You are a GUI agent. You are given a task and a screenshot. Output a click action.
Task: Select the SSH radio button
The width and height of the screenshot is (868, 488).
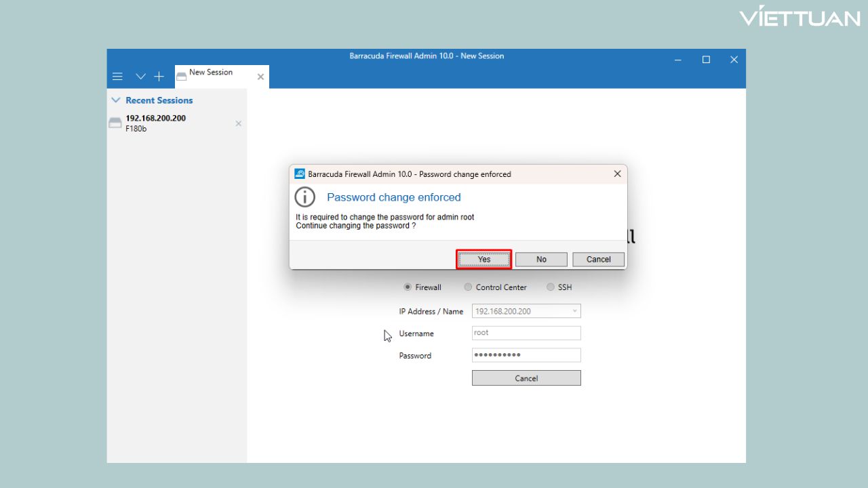pos(551,287)
